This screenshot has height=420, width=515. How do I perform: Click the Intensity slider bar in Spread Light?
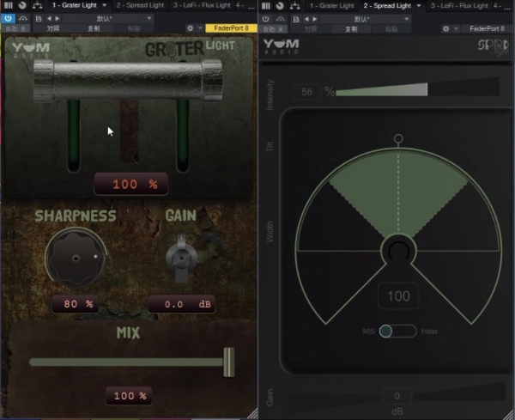(x=417, y=88)
